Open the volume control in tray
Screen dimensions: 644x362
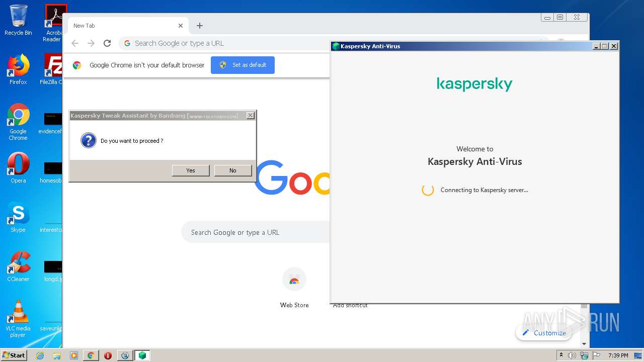tap(572, 355)
